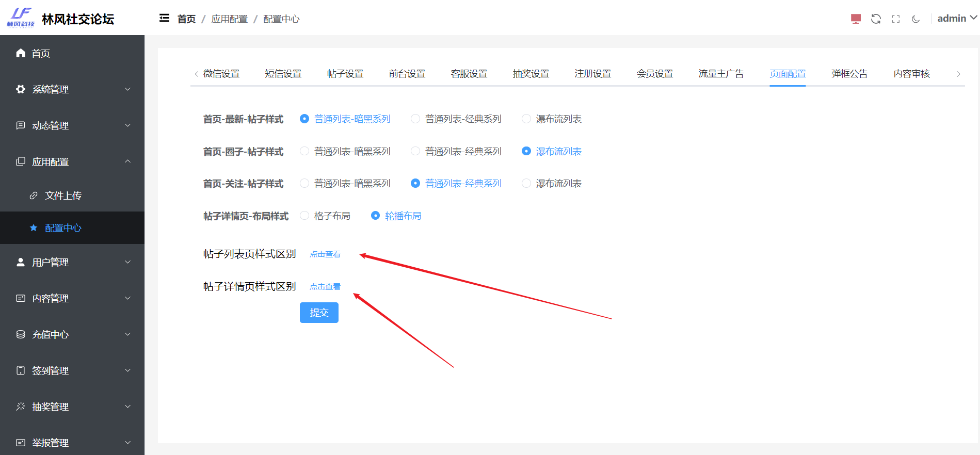980x455 pixels.
Task: Switch to the 弹框公告 tab
Action: click(849, 74)
